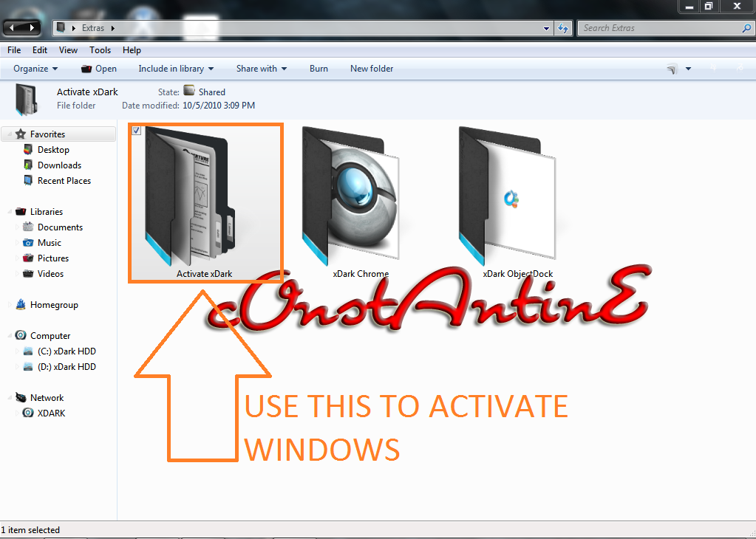Screen dimensions: 756x539
Task: Expand the (C:) xDark HDD node
Action: 17,351
